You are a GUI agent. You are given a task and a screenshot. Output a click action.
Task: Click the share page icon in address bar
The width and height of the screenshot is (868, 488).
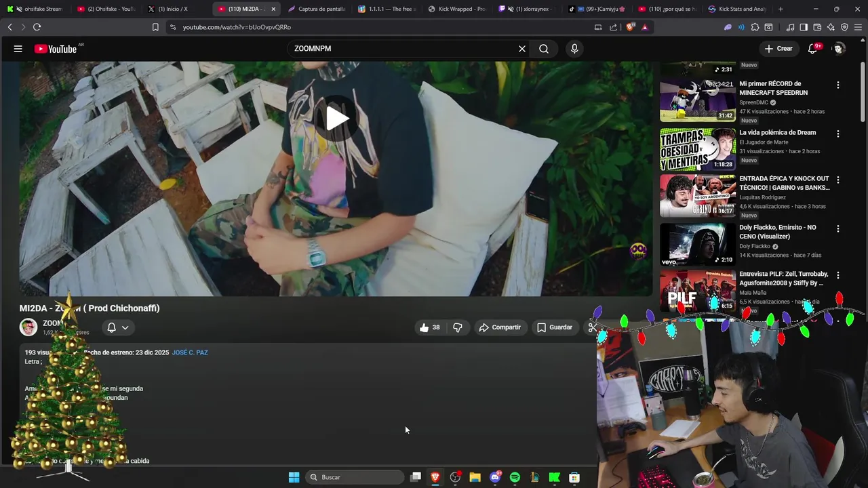[614, 27]
